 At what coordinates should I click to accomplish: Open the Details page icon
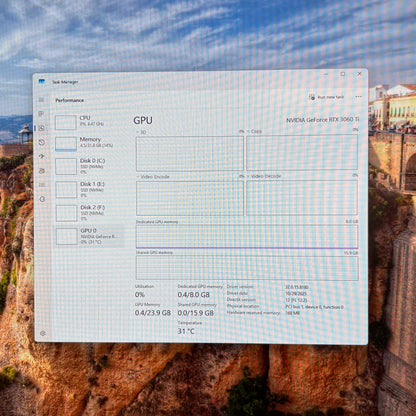coord(42,185)
